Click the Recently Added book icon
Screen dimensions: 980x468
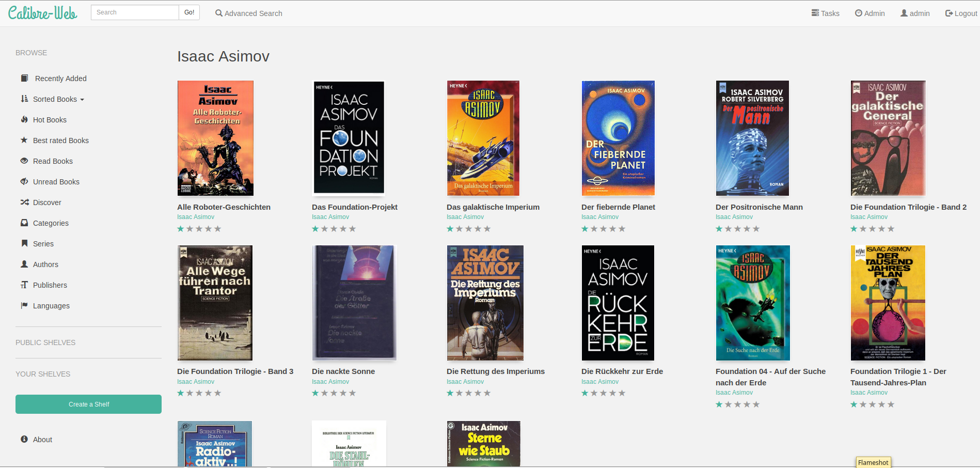point(24,78)
